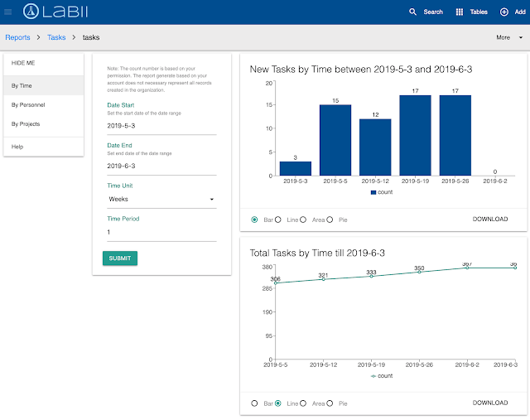Click the chevron after Tasks breadcrumb

pyautogui.click(x=74, y=37)
